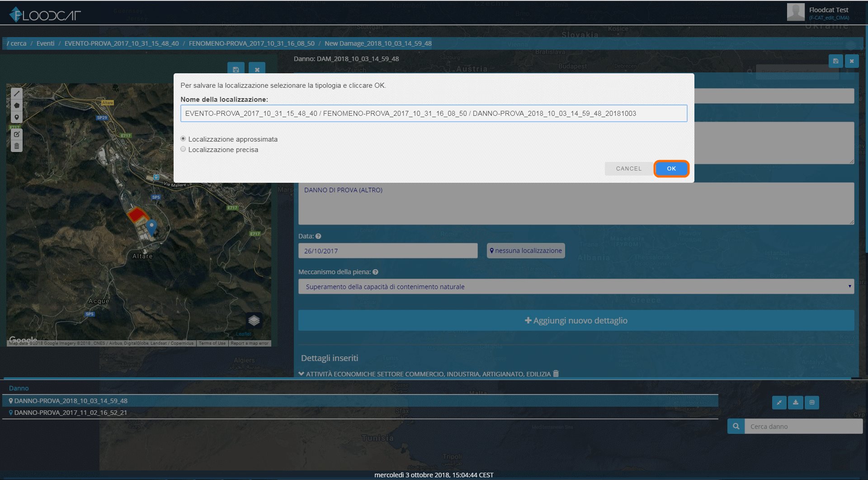Click the Leaflet attribution link
Image resolution: width=868 pixels, height=480 pixels.
[243, 334]
